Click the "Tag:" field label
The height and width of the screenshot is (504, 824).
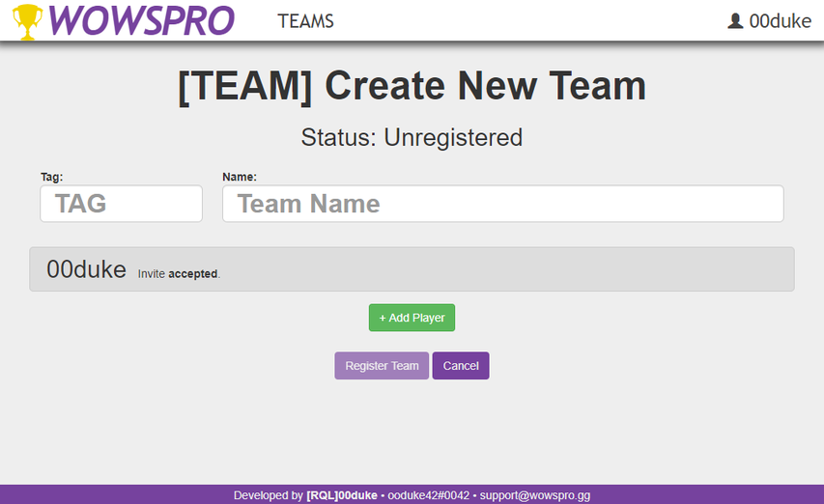51,177
